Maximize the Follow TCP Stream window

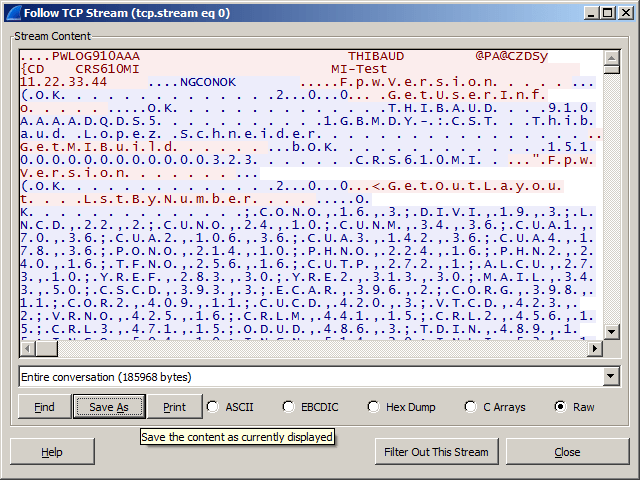tap(608, 12)
